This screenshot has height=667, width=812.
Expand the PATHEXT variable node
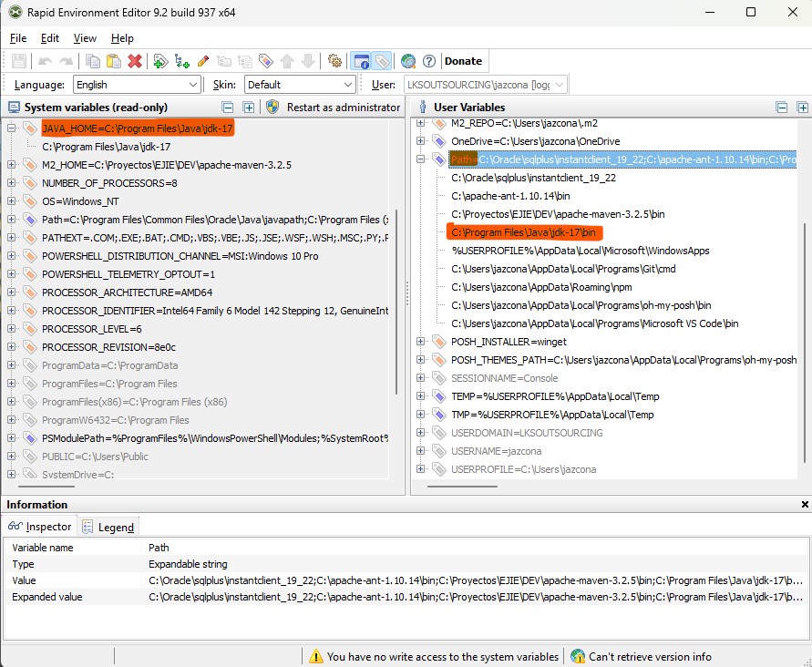coord(11,238)
